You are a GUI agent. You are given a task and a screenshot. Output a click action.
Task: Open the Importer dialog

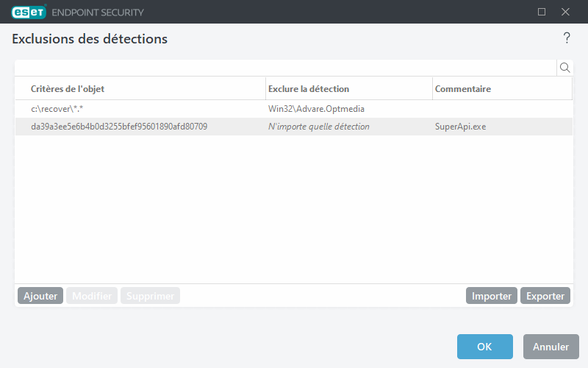pyautogui.click(x=492, y=296)
